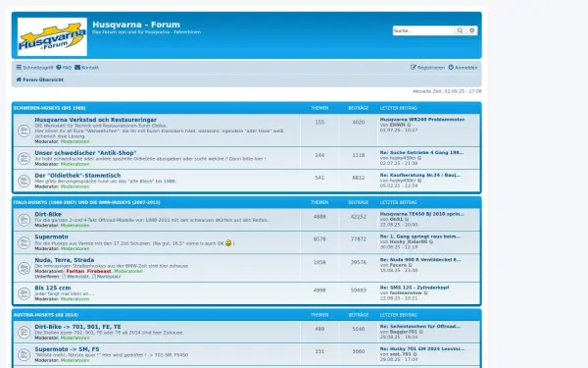
Task: Open Dirt-Bike forum under Italo-Huskys
Action: [x=48, y=214]
